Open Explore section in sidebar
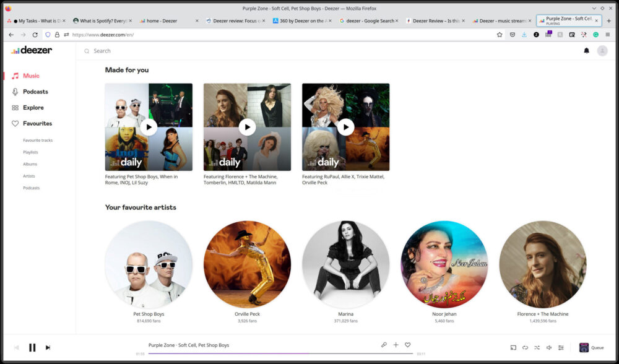 pyautogui.click(x=33, y=108)
